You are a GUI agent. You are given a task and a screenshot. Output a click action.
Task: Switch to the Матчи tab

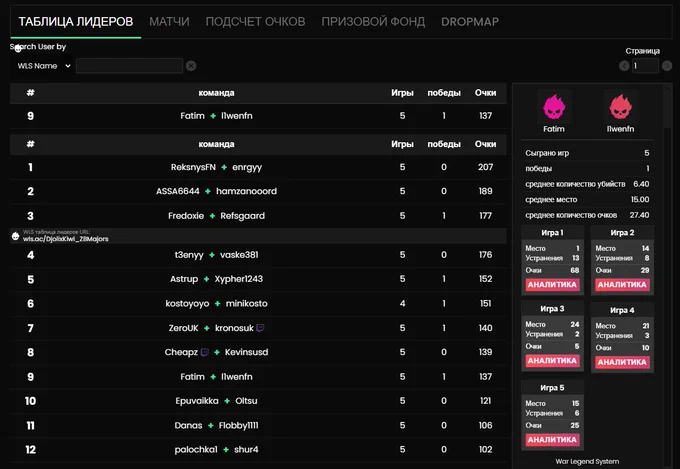(169, 22)
